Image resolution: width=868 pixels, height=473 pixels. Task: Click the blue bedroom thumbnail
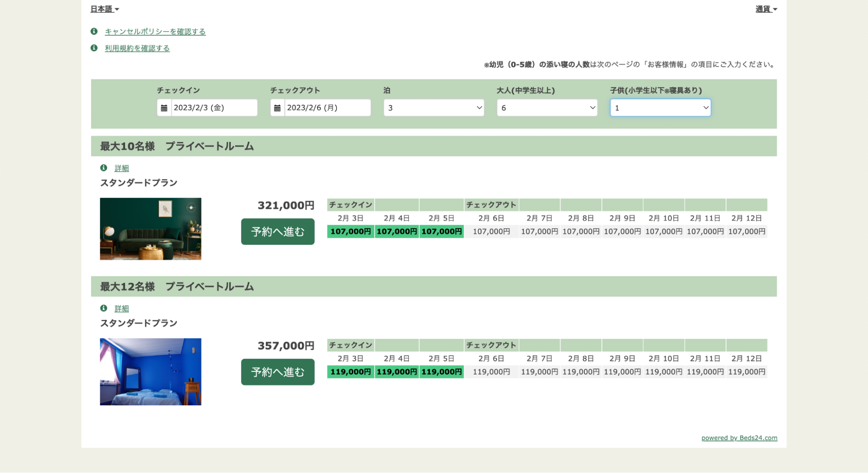point(150,372)
